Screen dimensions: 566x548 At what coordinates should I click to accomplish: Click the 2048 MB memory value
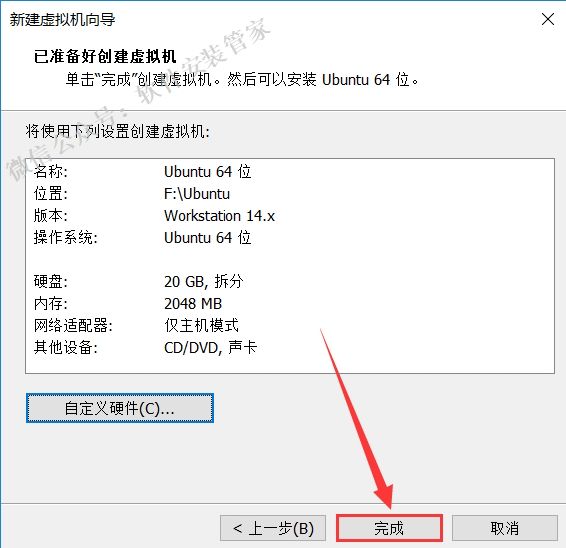pos(193,304)
